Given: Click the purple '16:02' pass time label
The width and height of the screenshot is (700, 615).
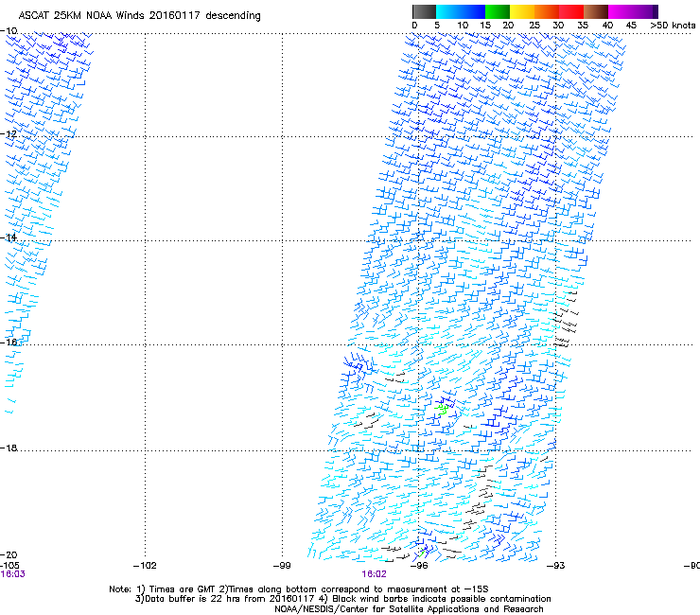Looking at the screenshot, I should [x=374, y=574].
